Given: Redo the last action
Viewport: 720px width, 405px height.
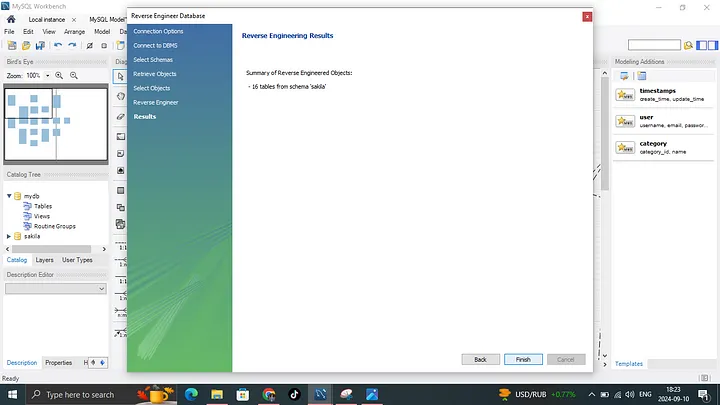Looking at the screenshot, I should (72, 45).
